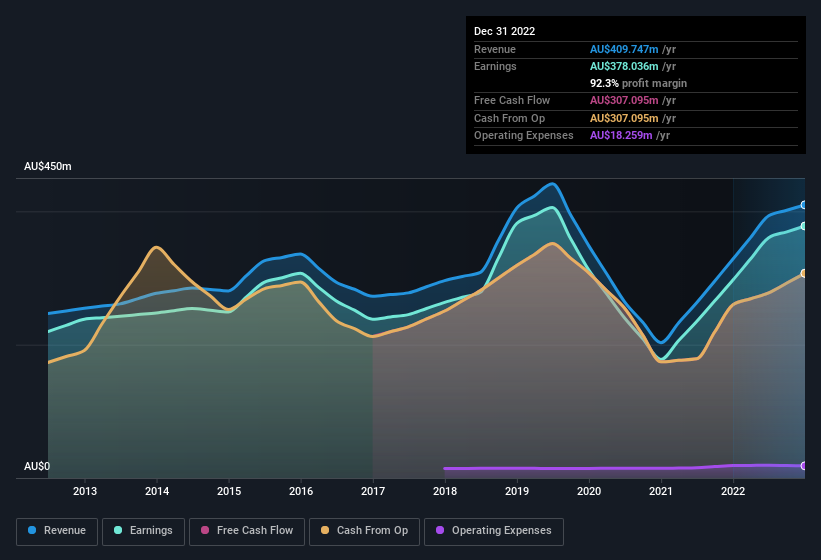The width and height of the screenshot is (821, 560).
Task: Select the 2021 x-axis label
Action: pos(661,491)
